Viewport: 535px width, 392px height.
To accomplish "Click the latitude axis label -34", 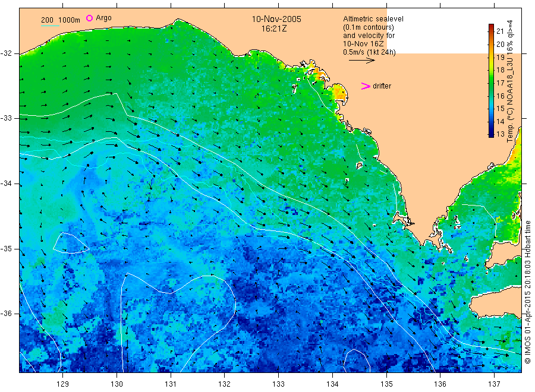I will (x=7, y=184).
